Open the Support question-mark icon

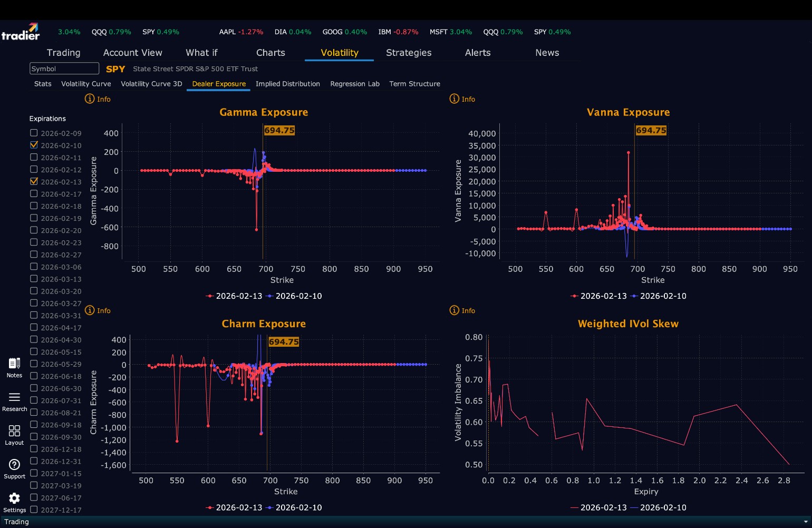click(14, 464)
